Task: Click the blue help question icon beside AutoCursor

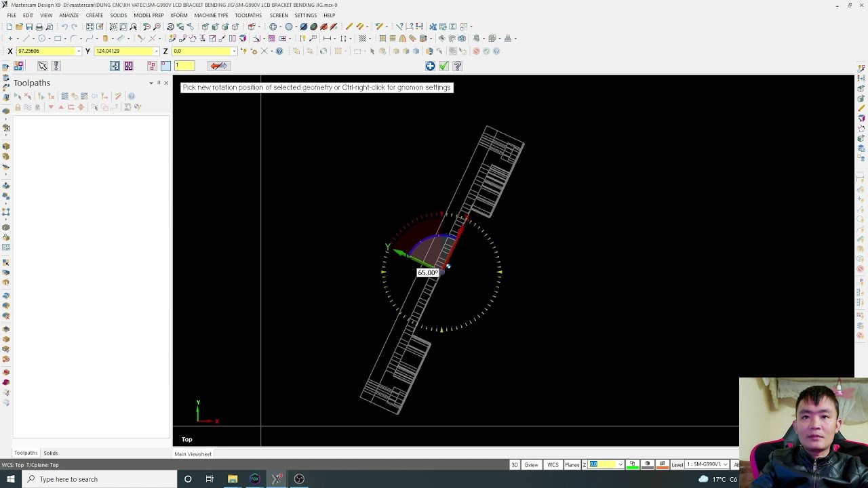Action: [x=279, y=51]
